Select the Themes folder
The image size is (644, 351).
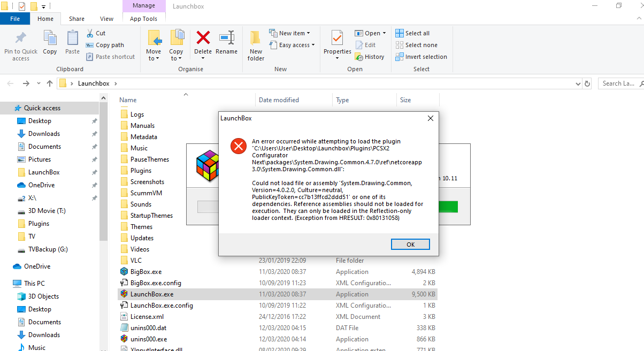[x=141, y=227]
